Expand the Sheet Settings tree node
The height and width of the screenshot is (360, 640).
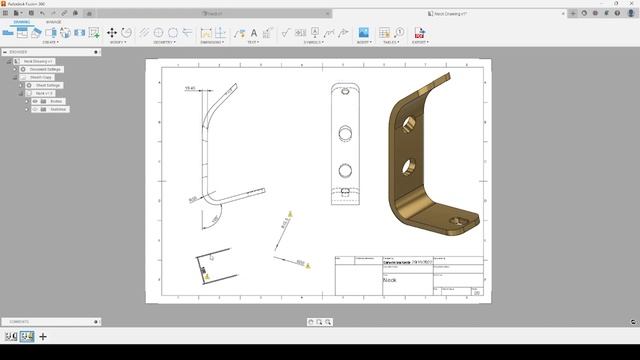pos(21,85)
